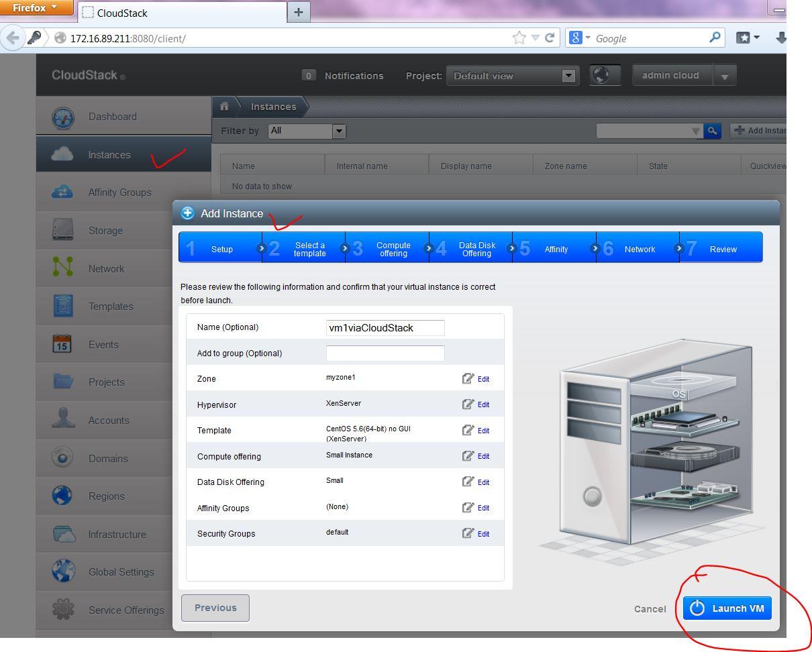
Task: Click the Templates icon in sidebar
Action: [x=63, y=306]
